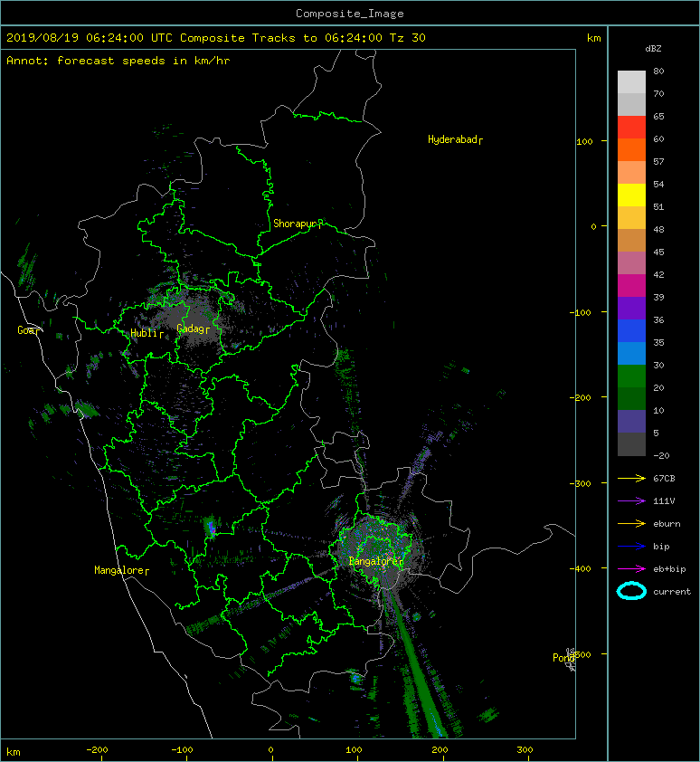
Task: Click the km unit label at bottom-left
Action: 14,752
